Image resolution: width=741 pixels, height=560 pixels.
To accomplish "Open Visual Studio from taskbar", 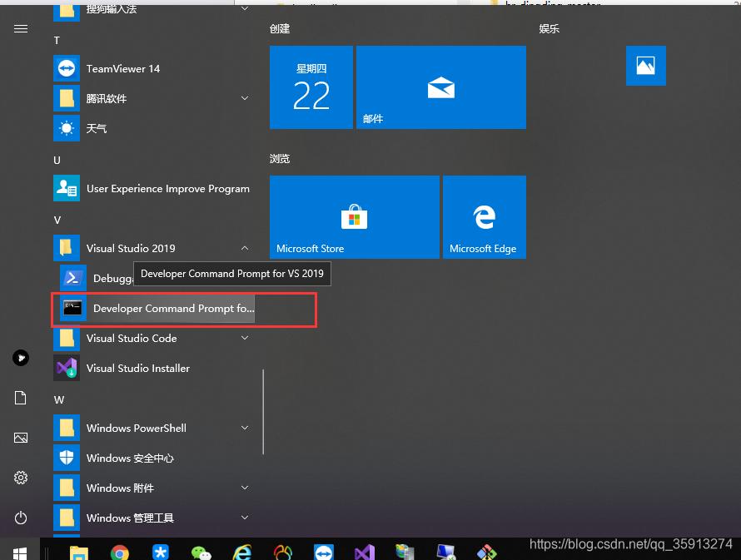I will (x=365, y=553).
